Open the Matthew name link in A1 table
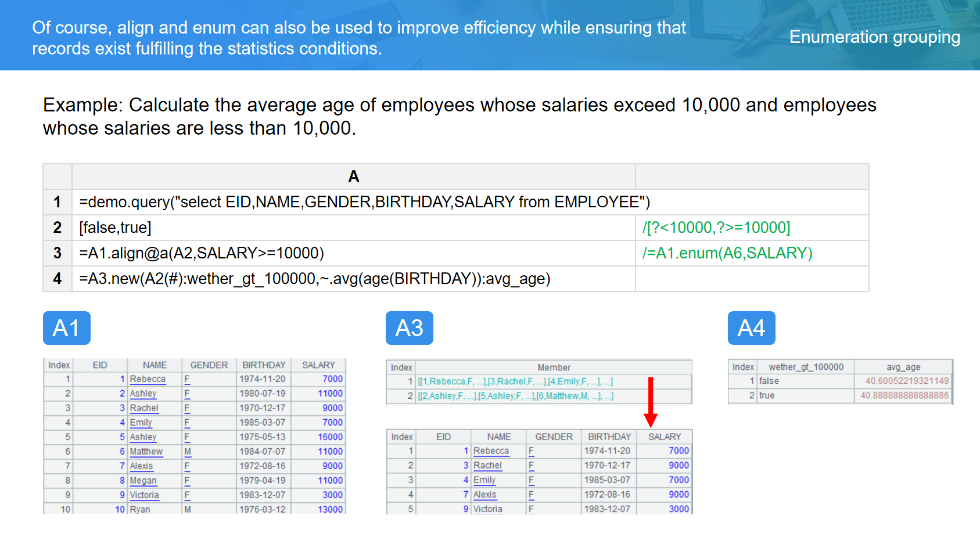 [146, 452]
